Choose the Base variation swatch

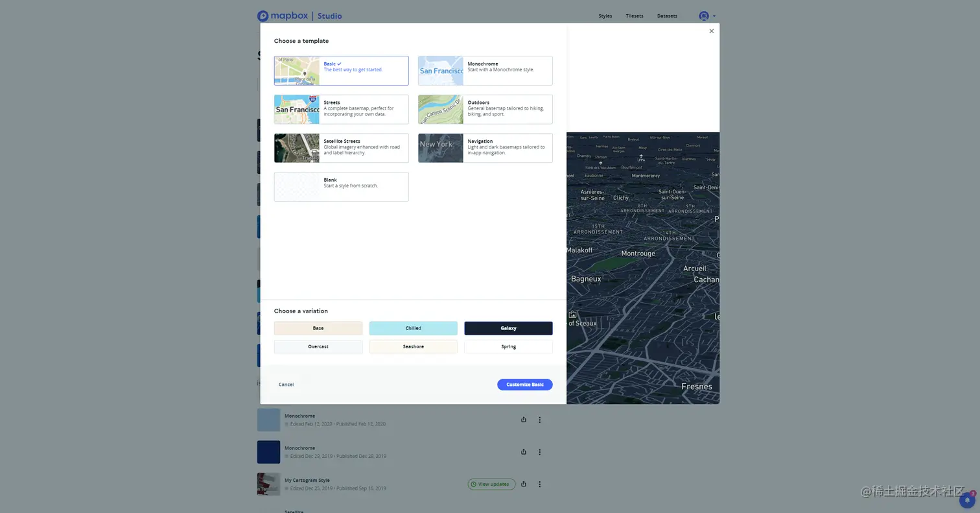click(x=318, y=328)
